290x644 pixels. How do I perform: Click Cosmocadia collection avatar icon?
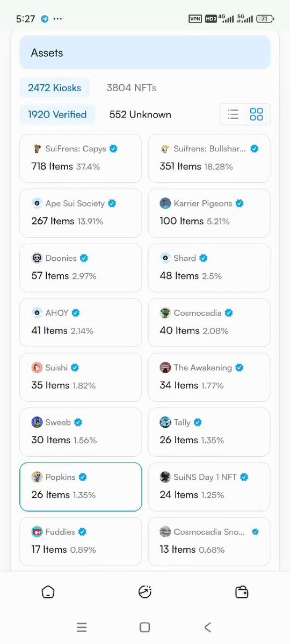tap(165, 313)
